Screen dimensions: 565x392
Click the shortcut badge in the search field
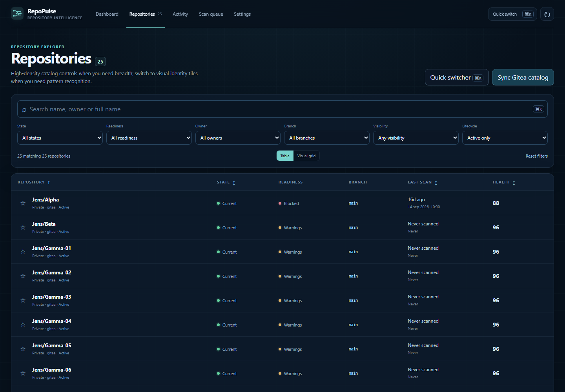coord(538,109)
